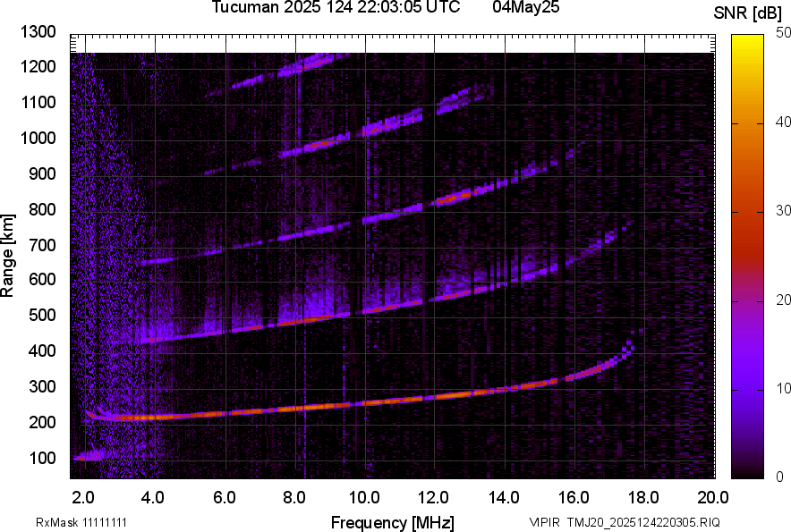Click the frequency tick label '8.0'
The image size is (791, 532).
click(294, 498)
